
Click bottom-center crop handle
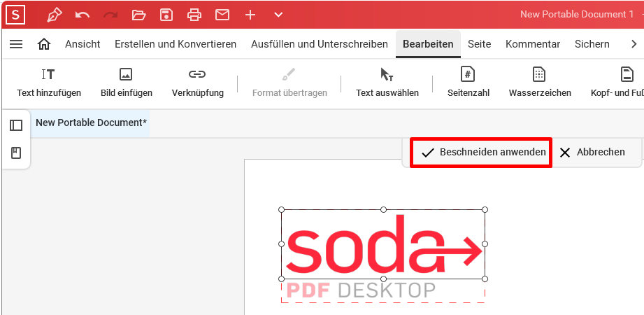(x=383, y=279)
